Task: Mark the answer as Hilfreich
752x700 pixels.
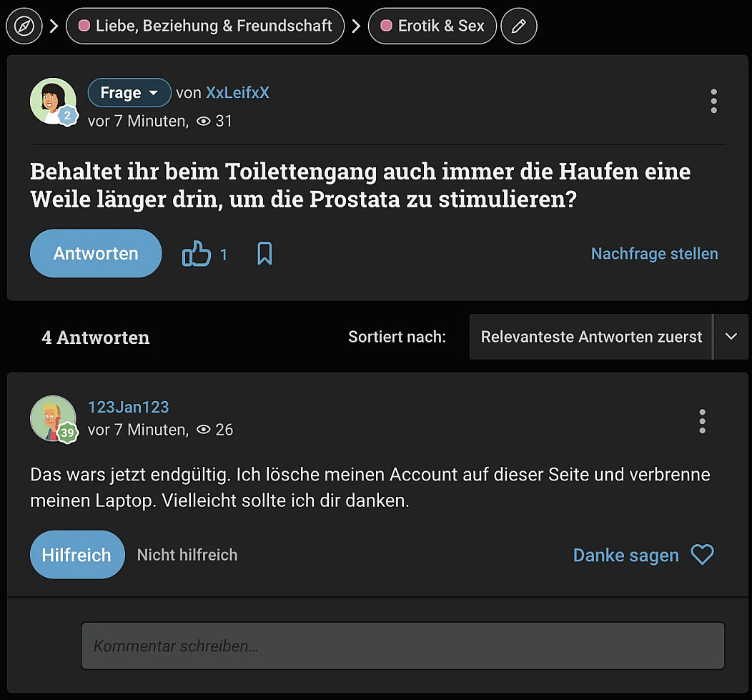Action: coord(77,555)
